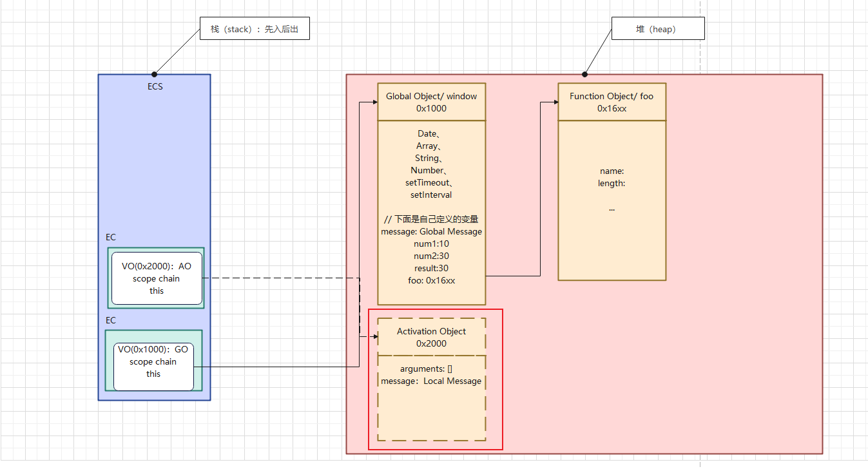Viewport: 868px width, 469px height.
Task: Click the arrowhead pointing into Function Object
Action: click(554, 102)
